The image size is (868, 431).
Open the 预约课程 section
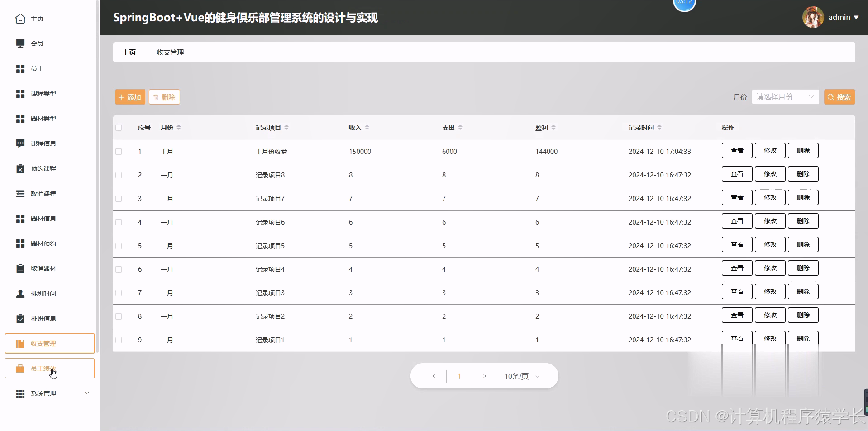43,168
